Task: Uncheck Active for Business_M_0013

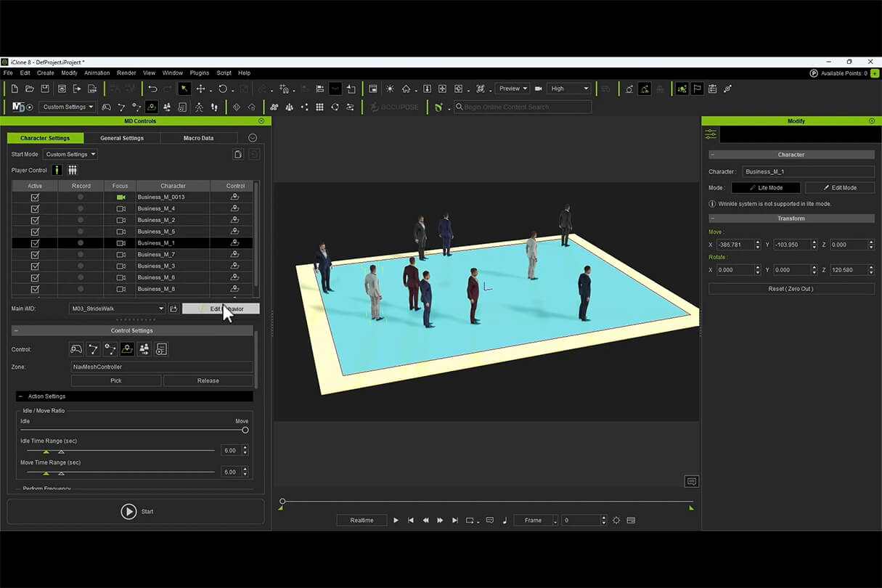Action: click(x=35, y=197)
